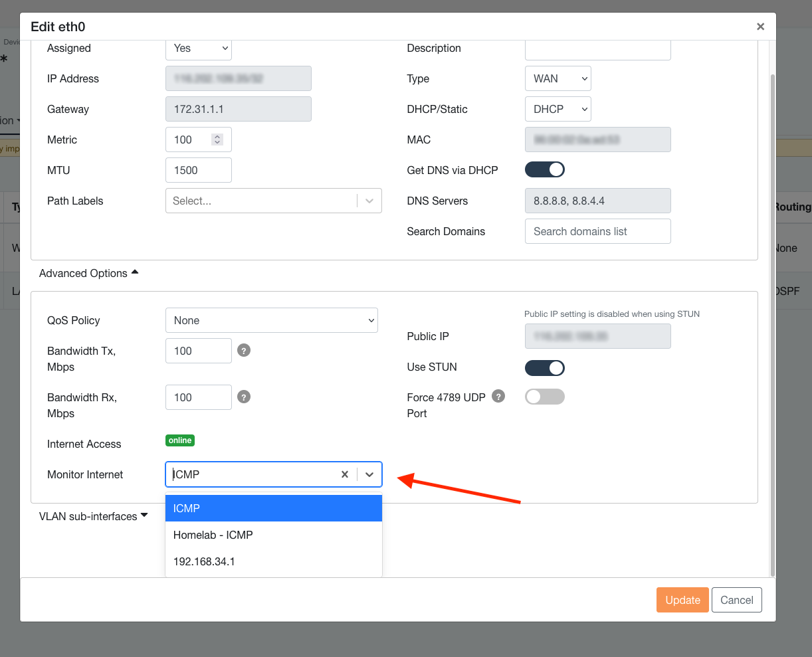Click the Cancel button
The height and width of the screenshot is (657, 812).
pos(736,600)
